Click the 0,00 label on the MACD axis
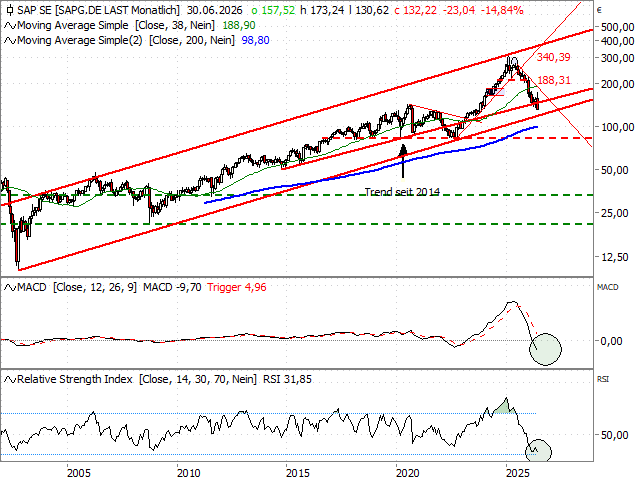The image size is (640, 480). 611,342
